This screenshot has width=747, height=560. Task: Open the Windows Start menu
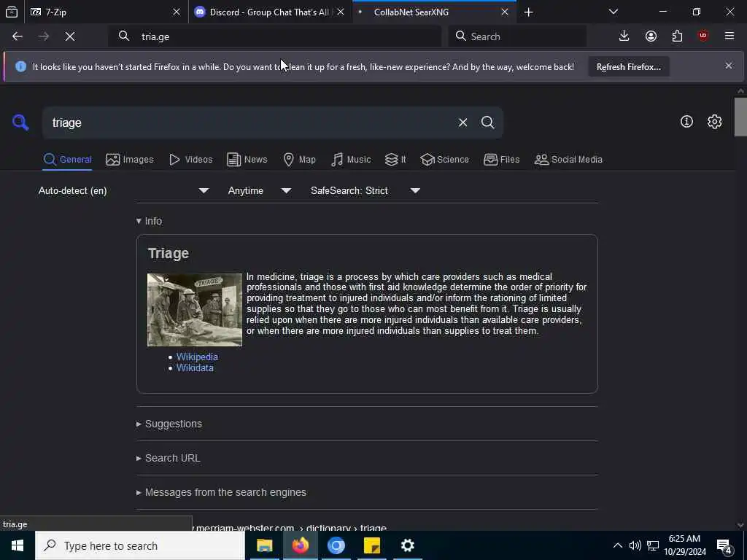click(x=18, y=545)
